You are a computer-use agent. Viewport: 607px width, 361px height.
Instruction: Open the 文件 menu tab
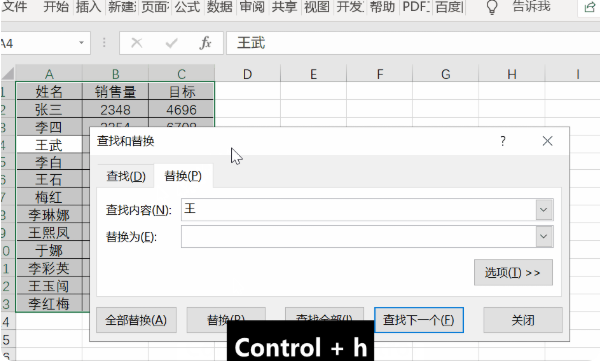pos(15,7)
